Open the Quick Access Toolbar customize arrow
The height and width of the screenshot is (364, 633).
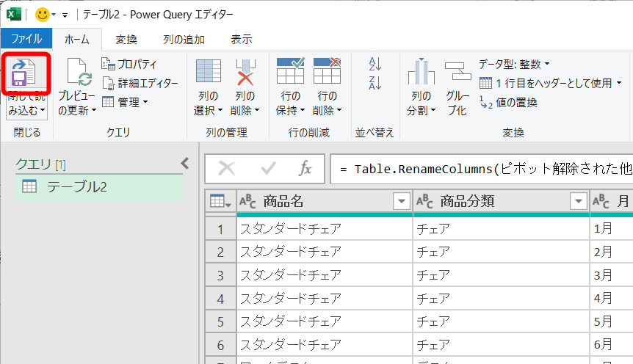[65, 15]
